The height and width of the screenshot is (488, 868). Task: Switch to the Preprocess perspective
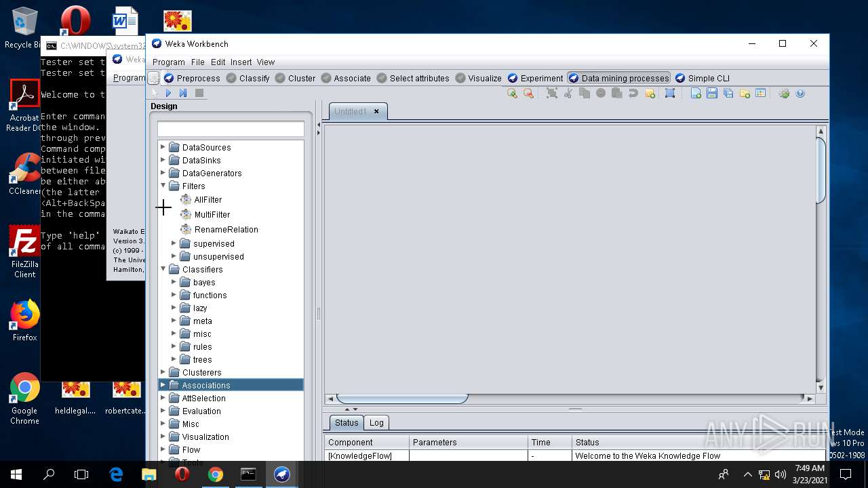(x=192, y=78)
